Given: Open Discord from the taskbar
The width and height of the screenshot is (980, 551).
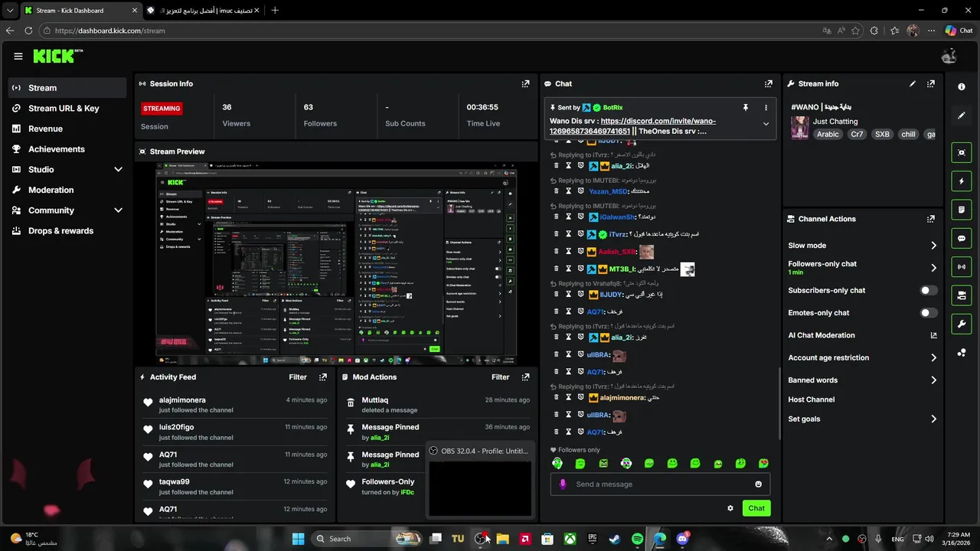Looking at the screenshot, I should pos(682,539).
